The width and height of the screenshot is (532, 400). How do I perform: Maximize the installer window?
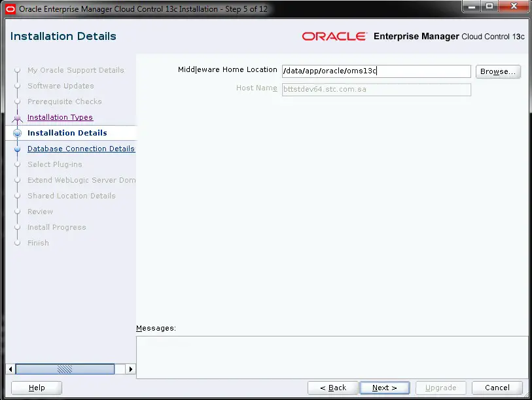(489, 6)
